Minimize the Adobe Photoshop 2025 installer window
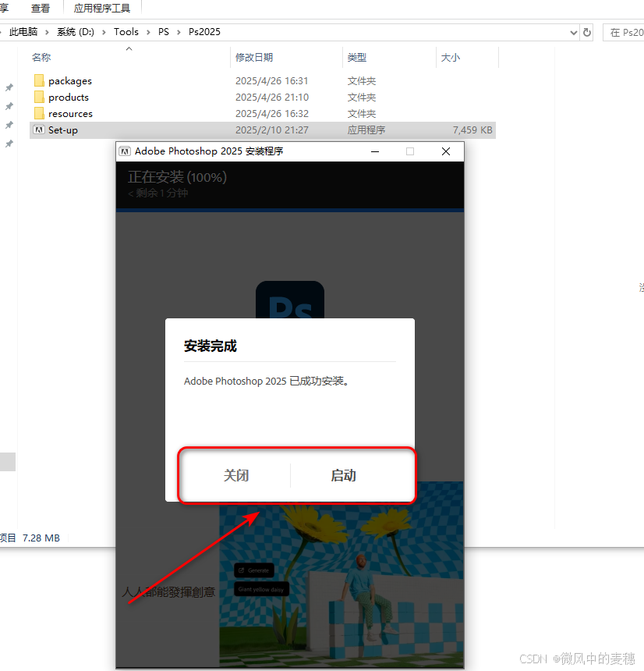This screenshot has height=671, width=644. 375,151
